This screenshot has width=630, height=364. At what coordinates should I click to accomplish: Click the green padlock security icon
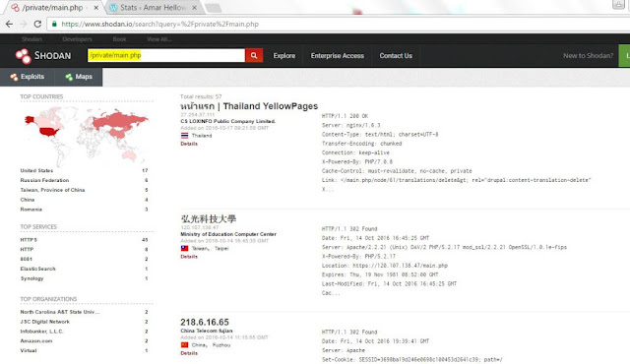pyautogui.click(x=54, y=24)
